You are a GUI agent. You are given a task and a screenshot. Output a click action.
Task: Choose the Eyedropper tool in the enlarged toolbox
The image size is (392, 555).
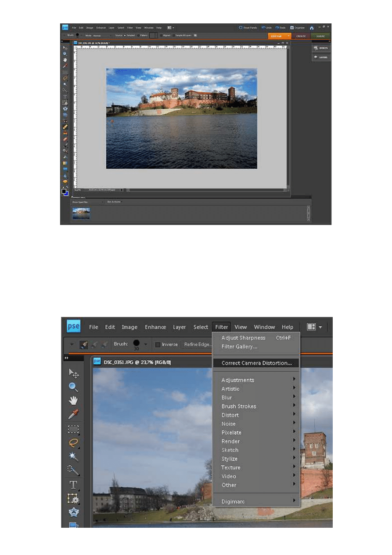pos(73,414)
